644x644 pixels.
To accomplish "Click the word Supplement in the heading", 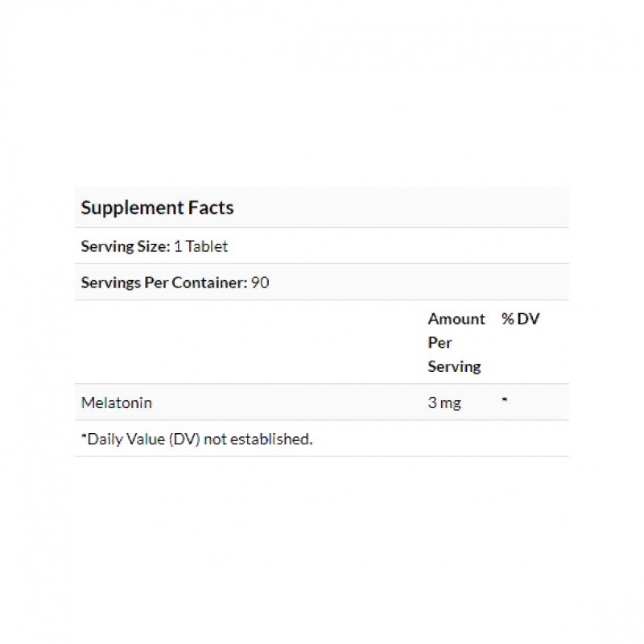I will pos(134,208).
